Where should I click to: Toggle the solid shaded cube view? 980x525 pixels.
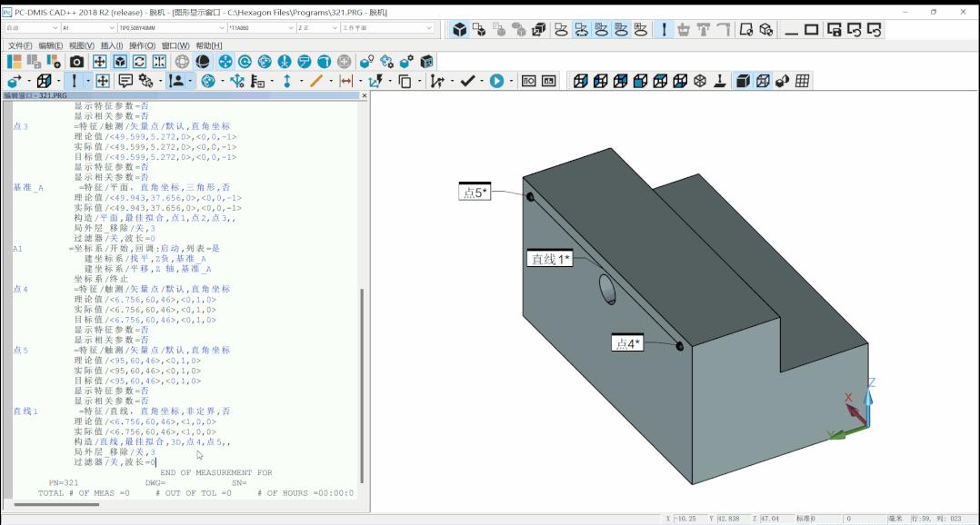pyautogui.click(x=742, y=82)
